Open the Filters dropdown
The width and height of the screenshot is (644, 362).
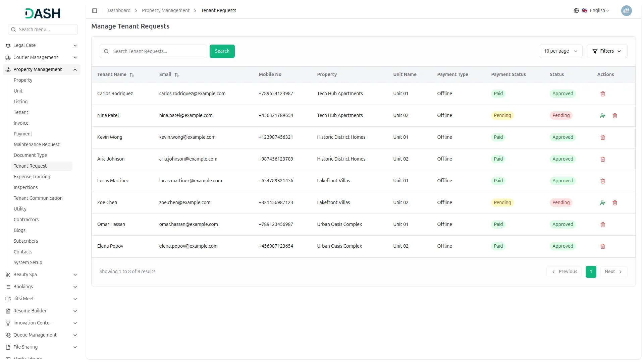tap(606, 51)
